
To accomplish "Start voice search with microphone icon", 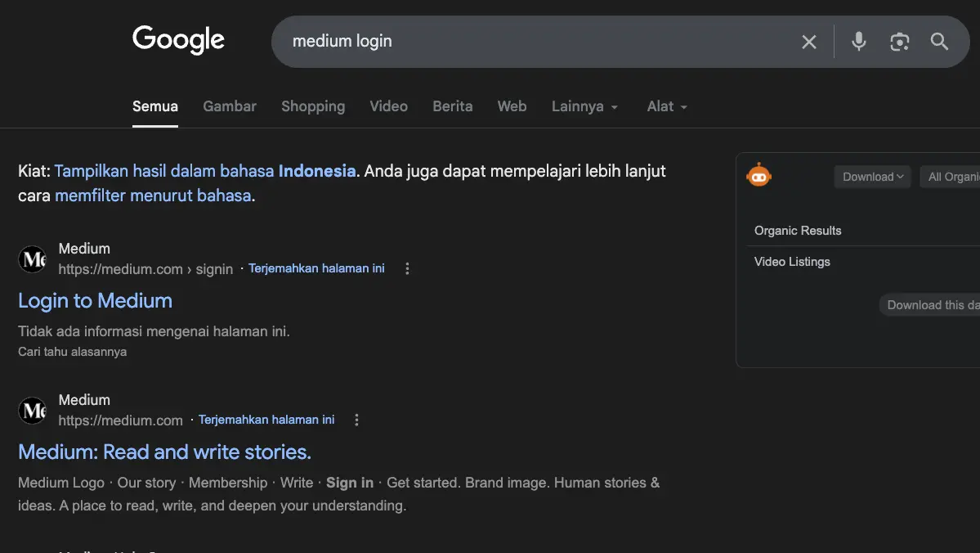I will tap(859, 41).
